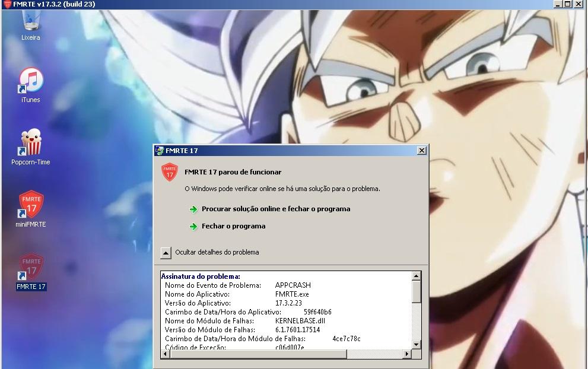Viewport: 588px width, 369px height.
Task: Click the Ocultar detalhes do problema label
Action: tap(217, 252)
